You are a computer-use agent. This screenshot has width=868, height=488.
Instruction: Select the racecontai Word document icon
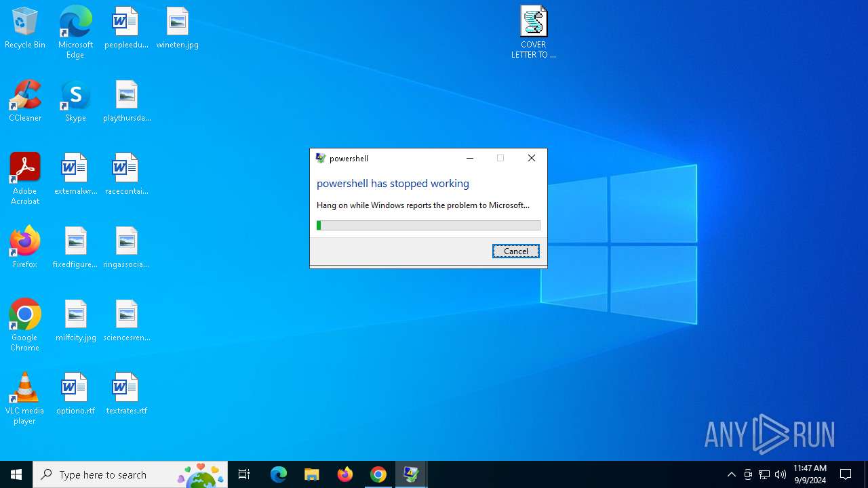click(x=126, y=175)
